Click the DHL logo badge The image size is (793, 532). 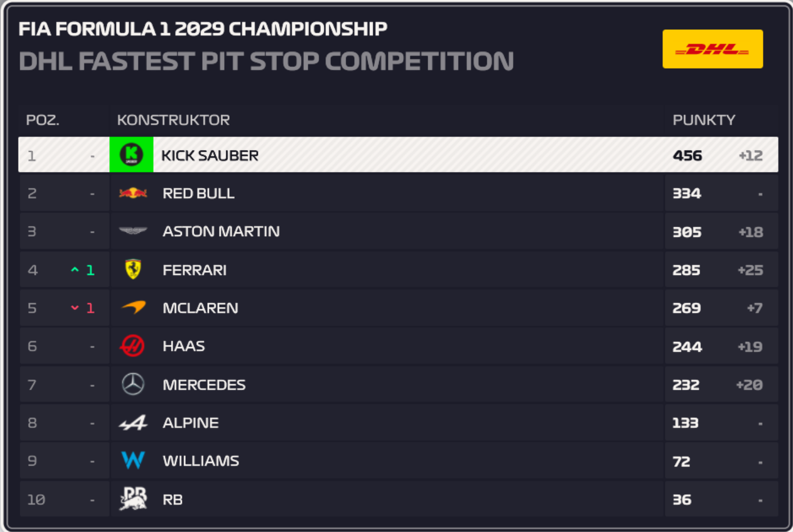(712, 49)
